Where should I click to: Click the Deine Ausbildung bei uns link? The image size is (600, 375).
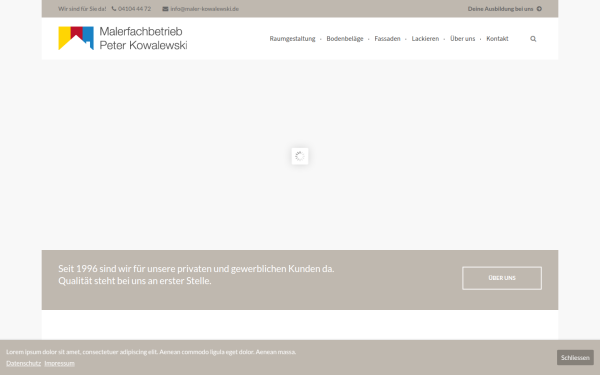tap(500, 9)
